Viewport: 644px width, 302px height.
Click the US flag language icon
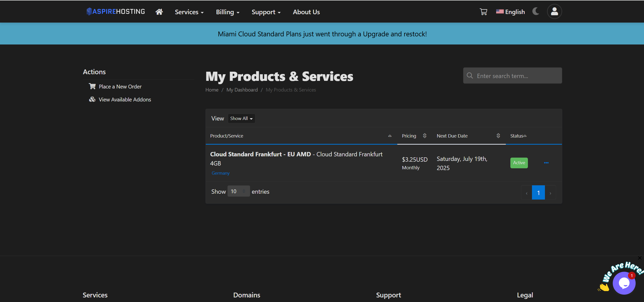[500, 11]
